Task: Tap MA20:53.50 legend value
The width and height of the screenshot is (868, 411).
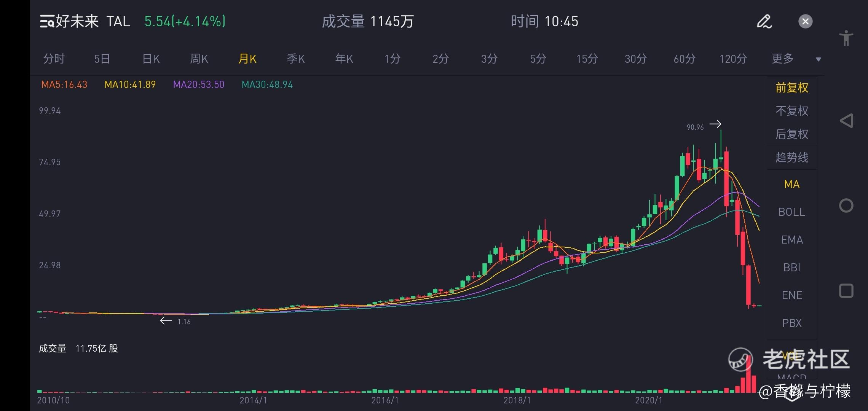Action: coord(199,84)
